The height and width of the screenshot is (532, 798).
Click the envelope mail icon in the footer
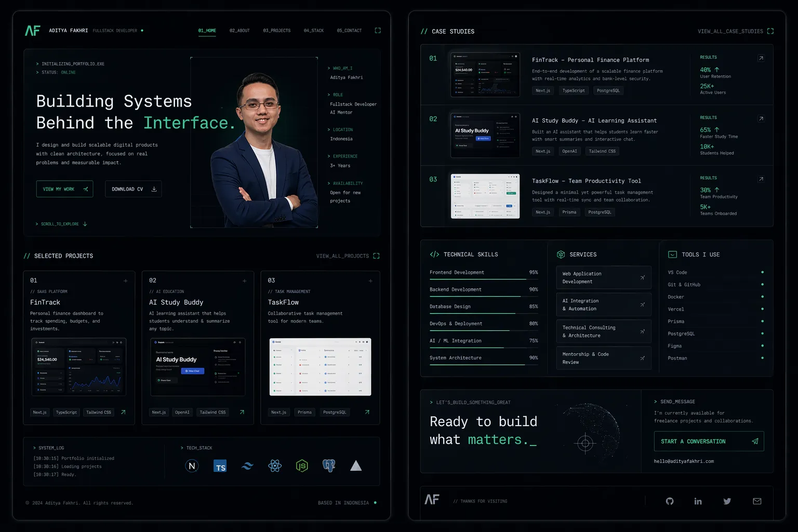(x=756, y=501)
